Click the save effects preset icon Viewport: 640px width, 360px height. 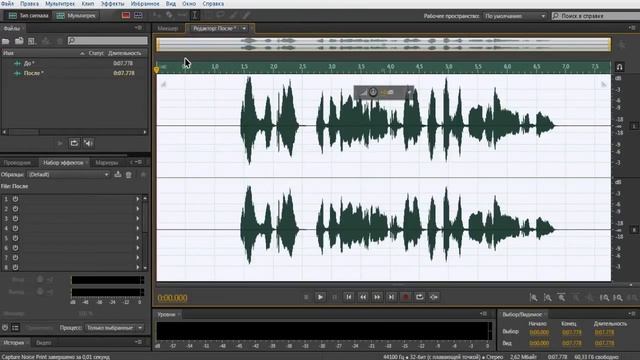118,175
